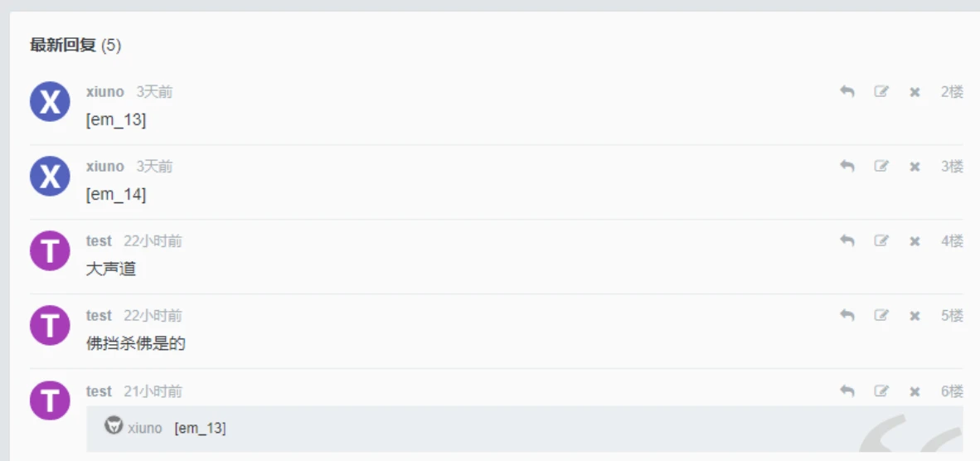Reply to the 4楼 post by test

(847, 241)
